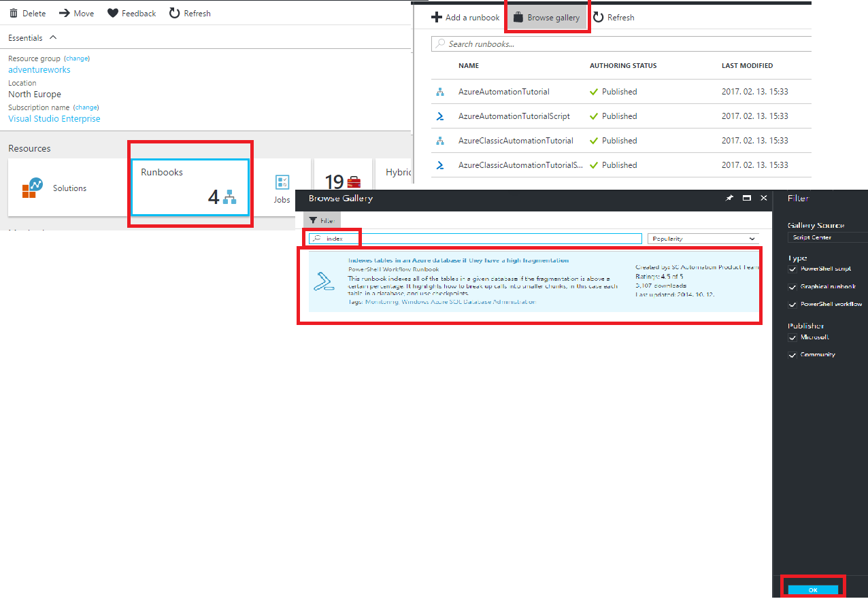Open the Gallery Source Script Center dropdown

pos(828,237)
